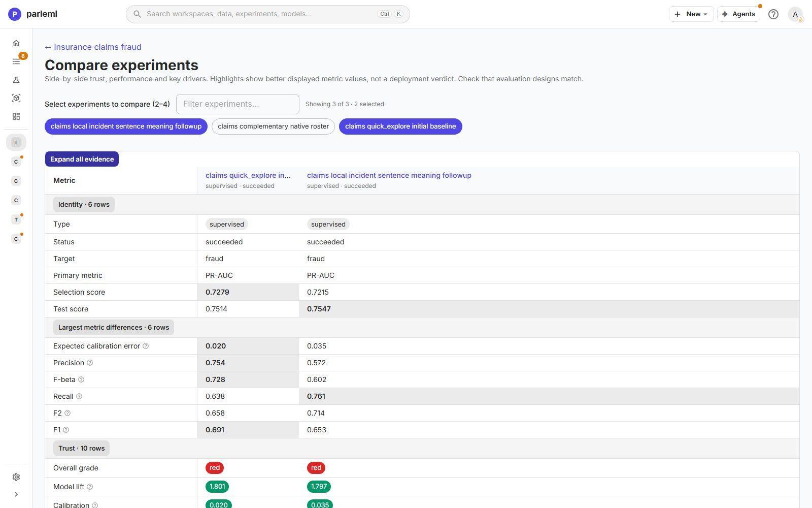Show info tooltip icon for F2
Viewport: 812px width, 508px height.
(x=67, y=413)
